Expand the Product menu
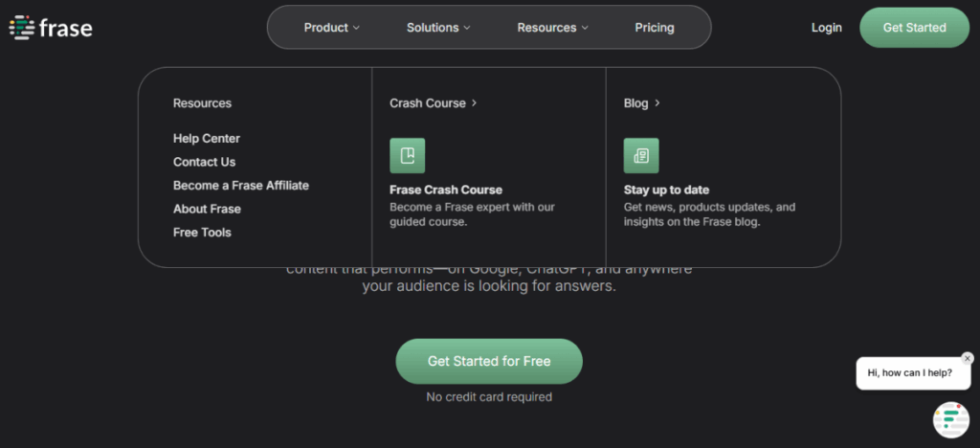Screen dimensions: 980x448 (332, 28)
